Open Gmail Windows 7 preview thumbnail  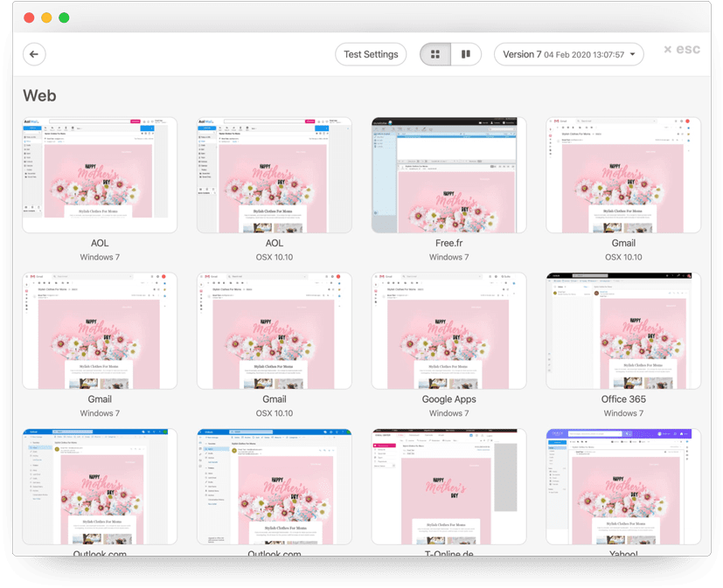(100, 330)
